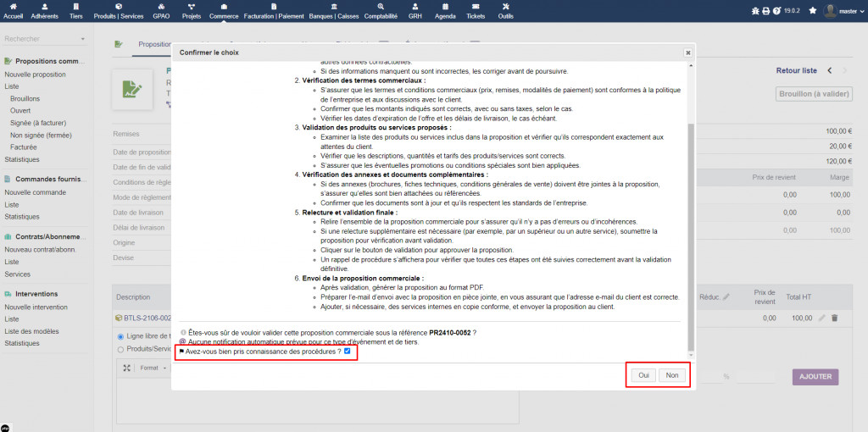
Task: Click the previous record arrow near Retour liste
Action: (x=829, y=70)
